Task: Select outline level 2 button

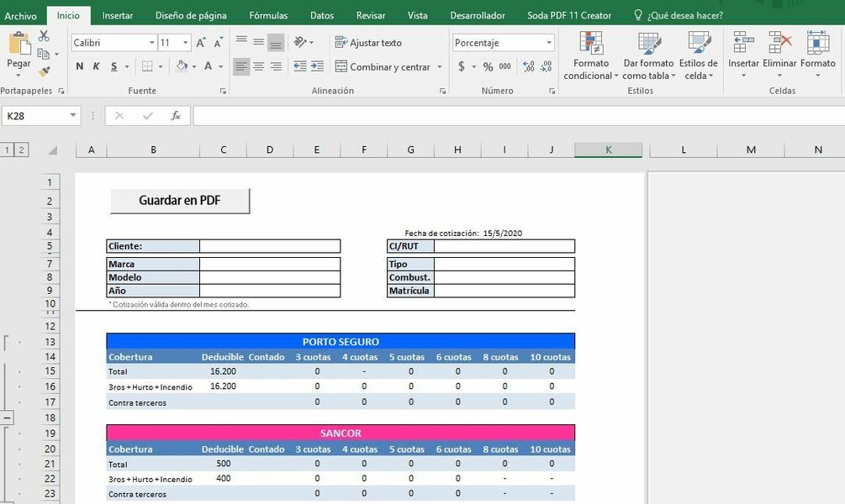Action: click(21, 150)
